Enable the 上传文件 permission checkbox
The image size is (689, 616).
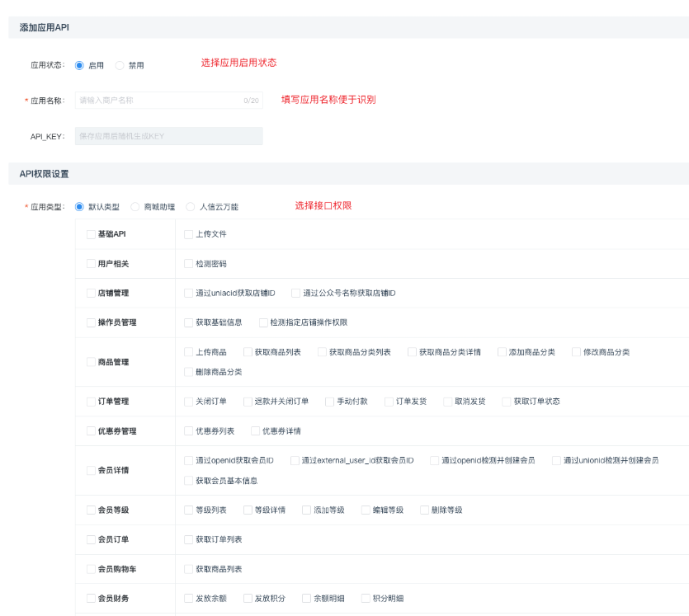coord(188,234)
